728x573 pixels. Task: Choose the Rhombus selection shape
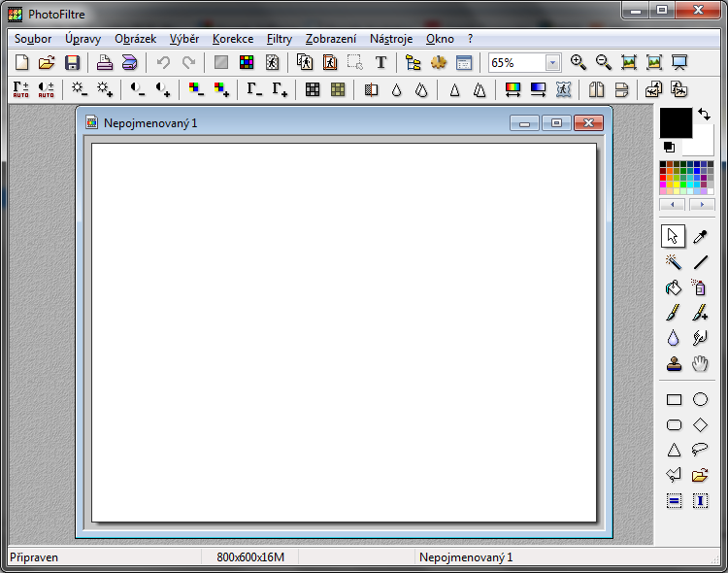point(700,424)
